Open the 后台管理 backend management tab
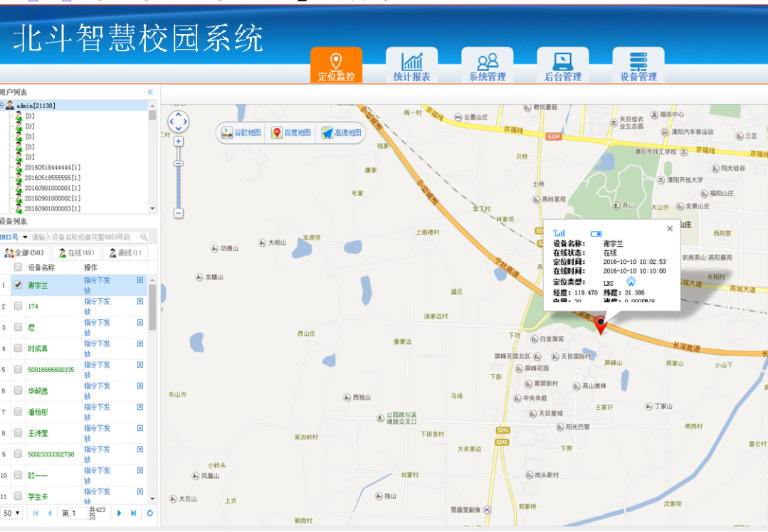The image size is (768, 532). [563, 65]
